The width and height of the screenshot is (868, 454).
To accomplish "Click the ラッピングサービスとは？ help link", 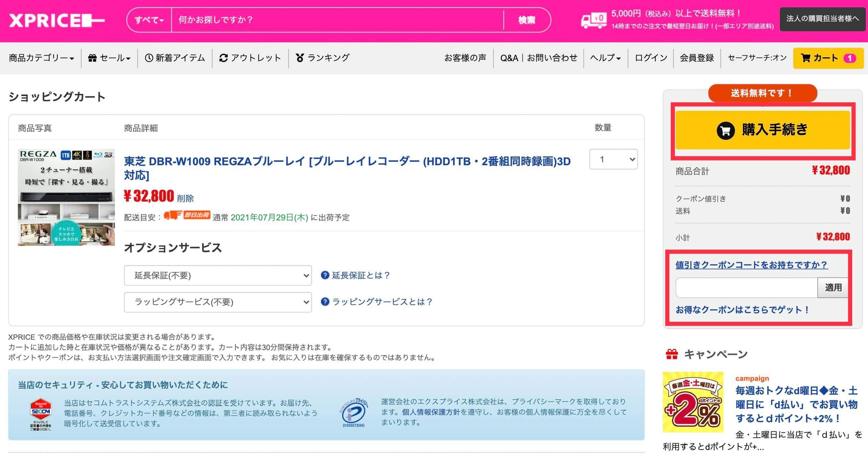I will pos(382,302).
